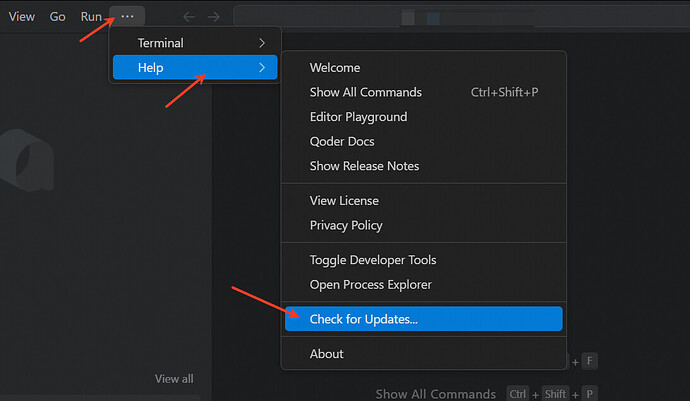Open Qoder Docs
The height and width of the screenshot is (401, 690).
(344, 141)
